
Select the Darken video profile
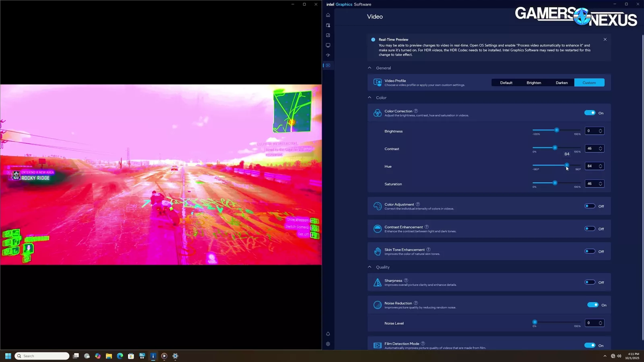pos(561,83)
